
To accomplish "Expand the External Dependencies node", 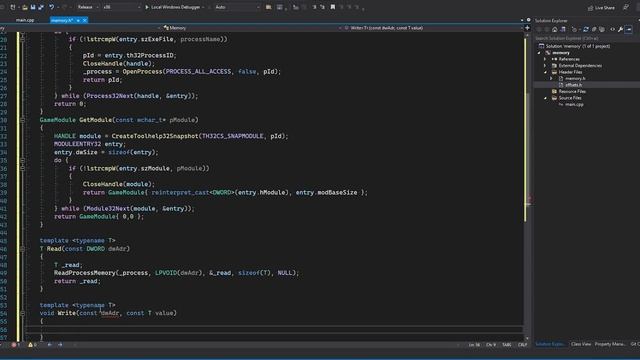I will click(545, 66).
